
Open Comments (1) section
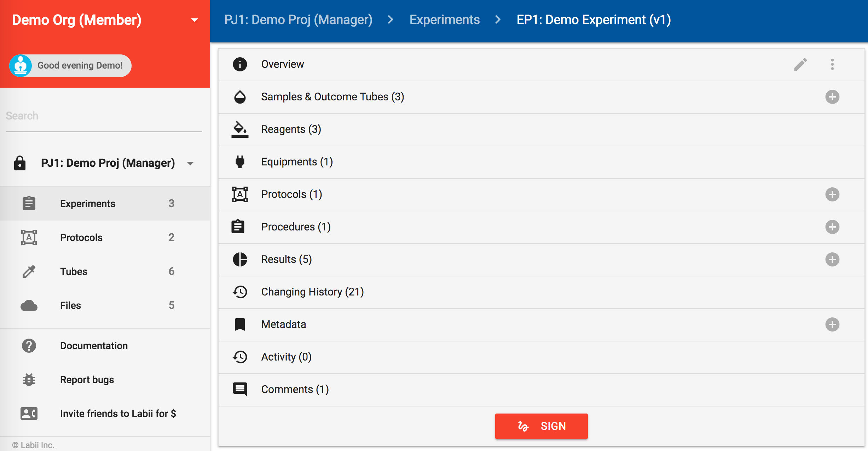pos(295,389)
